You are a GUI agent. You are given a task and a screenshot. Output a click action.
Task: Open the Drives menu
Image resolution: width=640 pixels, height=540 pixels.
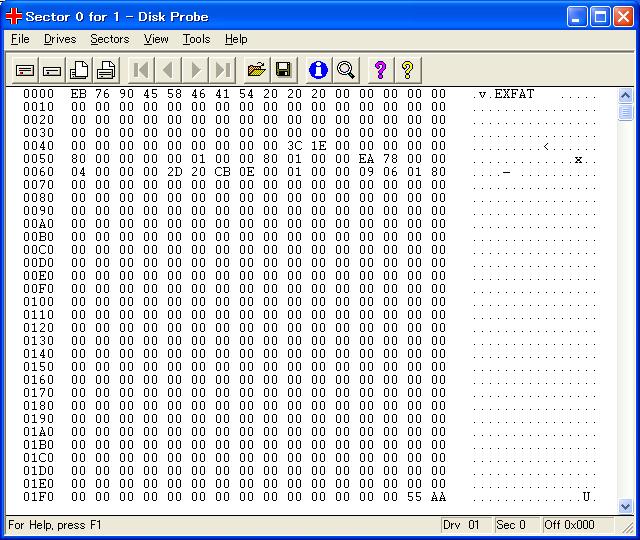coord(60,39)
